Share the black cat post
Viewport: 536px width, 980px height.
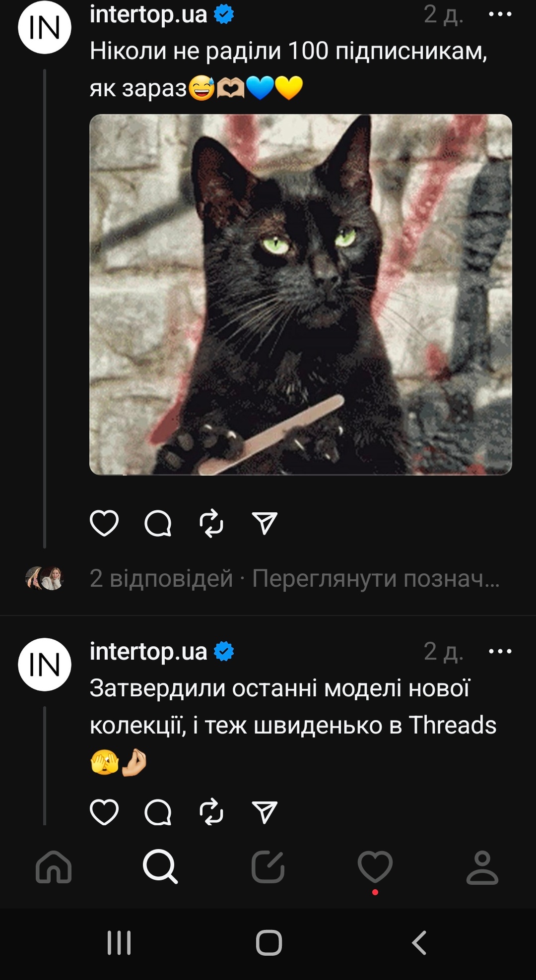265,523
